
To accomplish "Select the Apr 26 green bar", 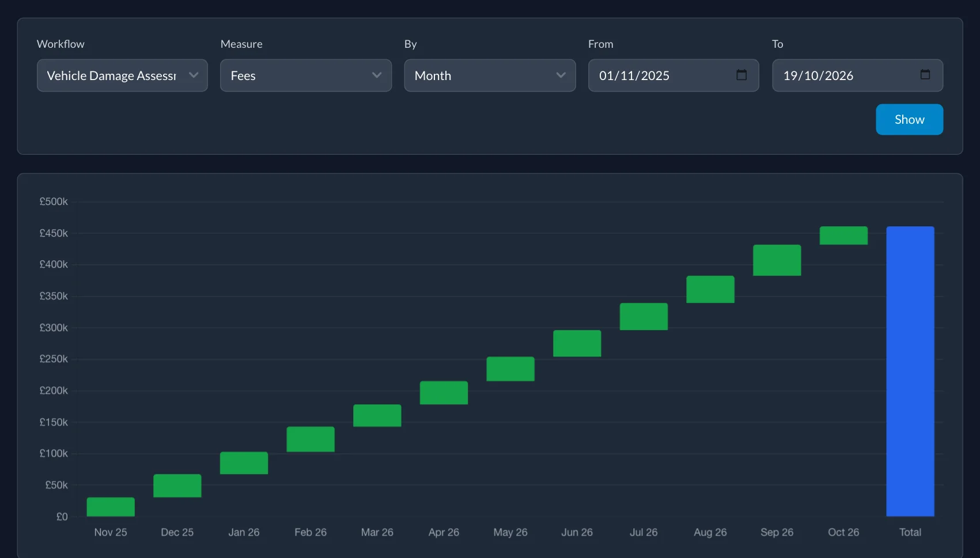I will tap(444, 393).
